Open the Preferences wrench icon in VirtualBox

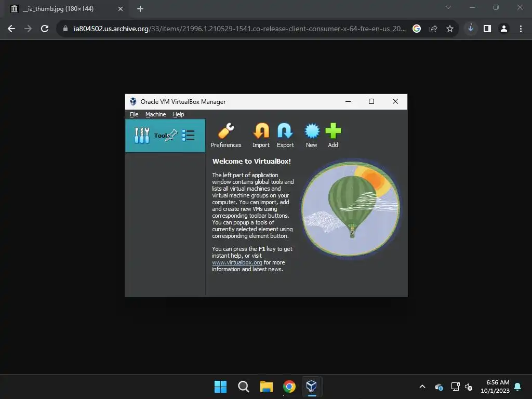[x=226, y=131]
